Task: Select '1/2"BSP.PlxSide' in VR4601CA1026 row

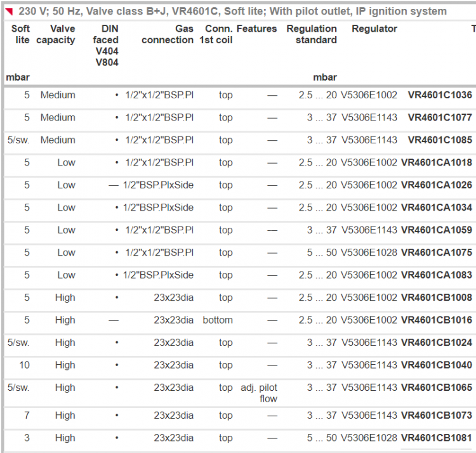Action: [158, 185]
